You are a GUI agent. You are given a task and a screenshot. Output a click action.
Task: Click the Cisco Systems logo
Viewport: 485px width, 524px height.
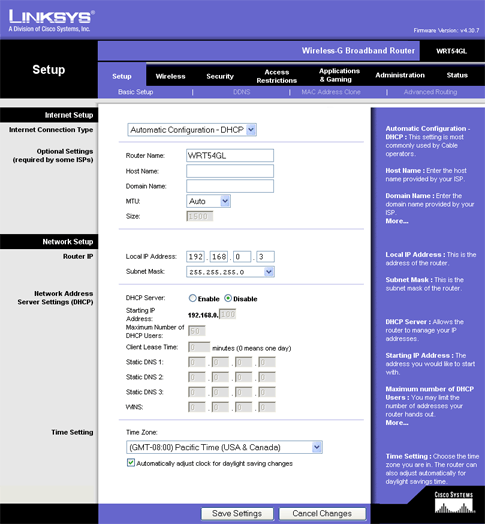(454, 502)
